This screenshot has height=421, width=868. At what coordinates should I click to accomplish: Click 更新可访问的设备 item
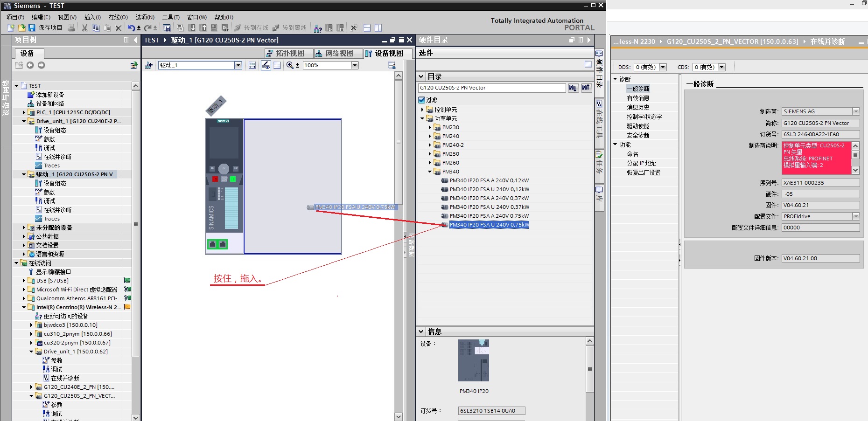(66, 316)
